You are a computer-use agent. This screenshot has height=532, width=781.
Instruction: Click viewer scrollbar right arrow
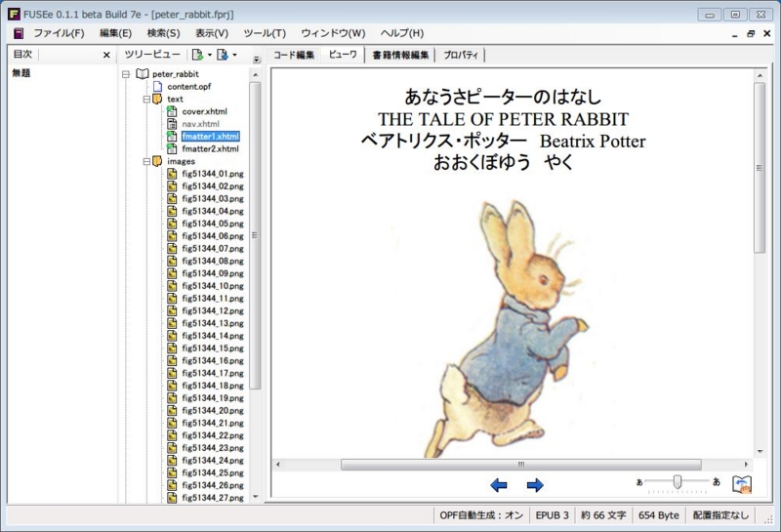pyautogui.click(x=746, y=465)
